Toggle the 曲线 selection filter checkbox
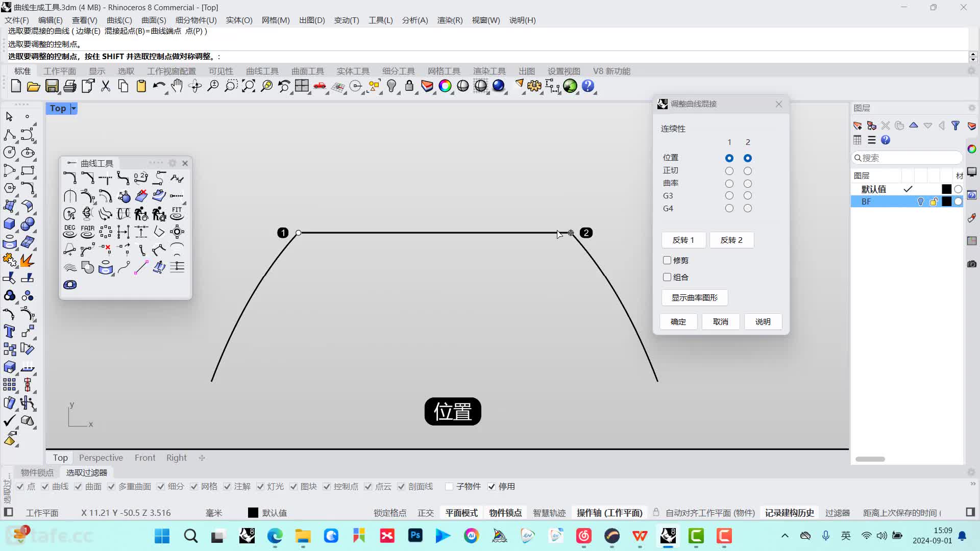980x551 pixels. (45, 487)
